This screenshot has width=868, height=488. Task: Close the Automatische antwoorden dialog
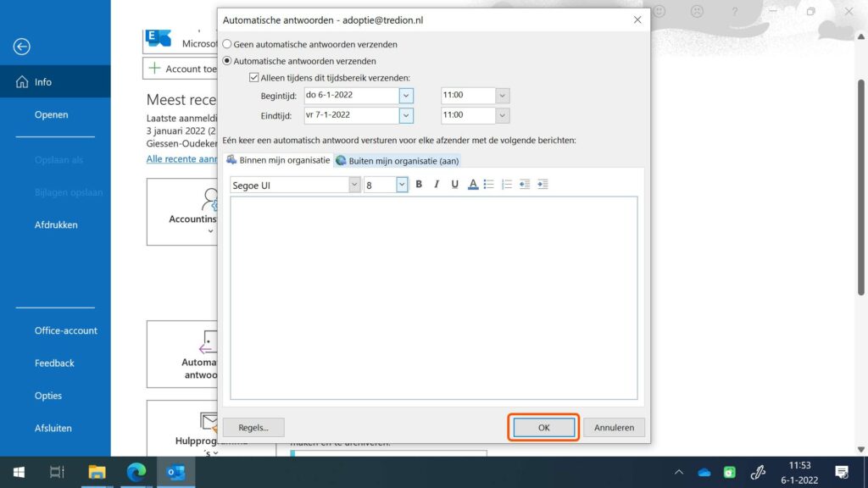tap(637, 20)
